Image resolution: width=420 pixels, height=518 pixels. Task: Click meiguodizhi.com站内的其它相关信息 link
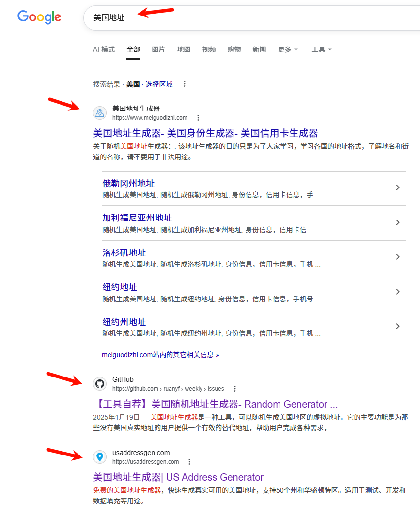click(160, 355)
